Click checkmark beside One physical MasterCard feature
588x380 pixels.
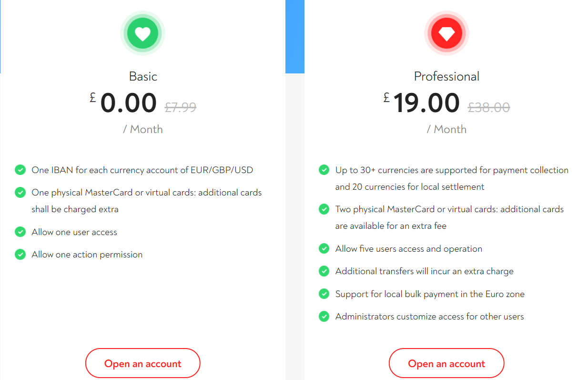click(x=20, y=193)
